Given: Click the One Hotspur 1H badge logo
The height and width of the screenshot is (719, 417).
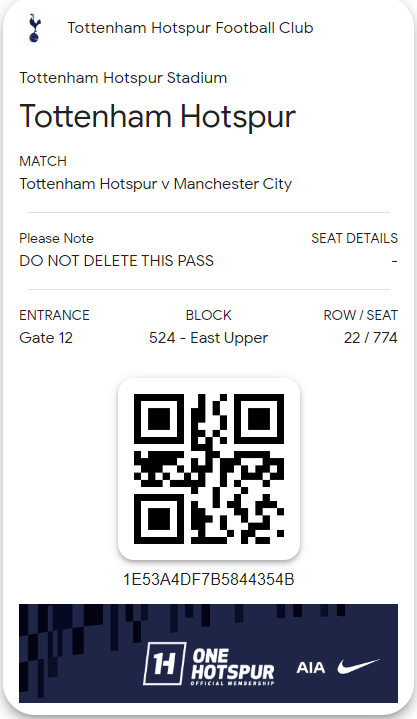Looking at the screenshot, I should pos(164,663).
